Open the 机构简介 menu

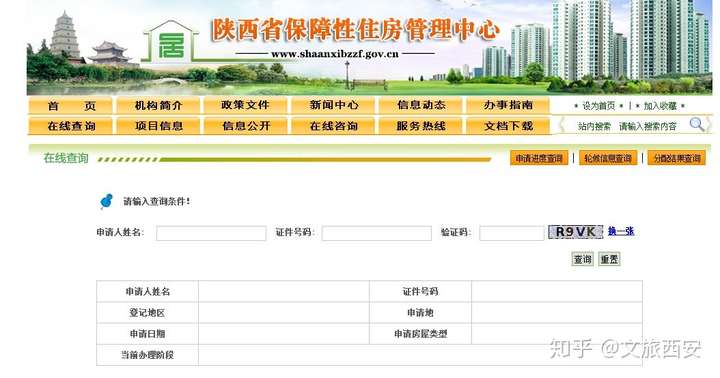[158, 106]
